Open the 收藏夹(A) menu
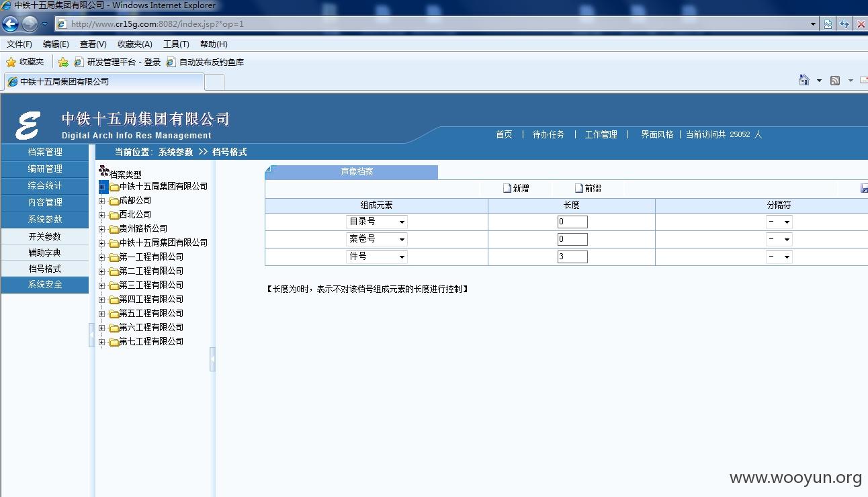Screen dimensions: 868x497 coord(135,44)
